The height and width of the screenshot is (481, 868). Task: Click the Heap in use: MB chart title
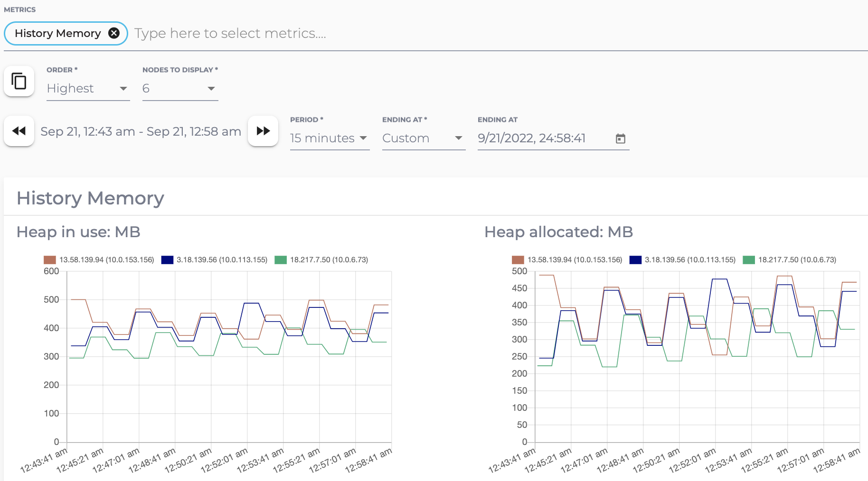[78, 232]
